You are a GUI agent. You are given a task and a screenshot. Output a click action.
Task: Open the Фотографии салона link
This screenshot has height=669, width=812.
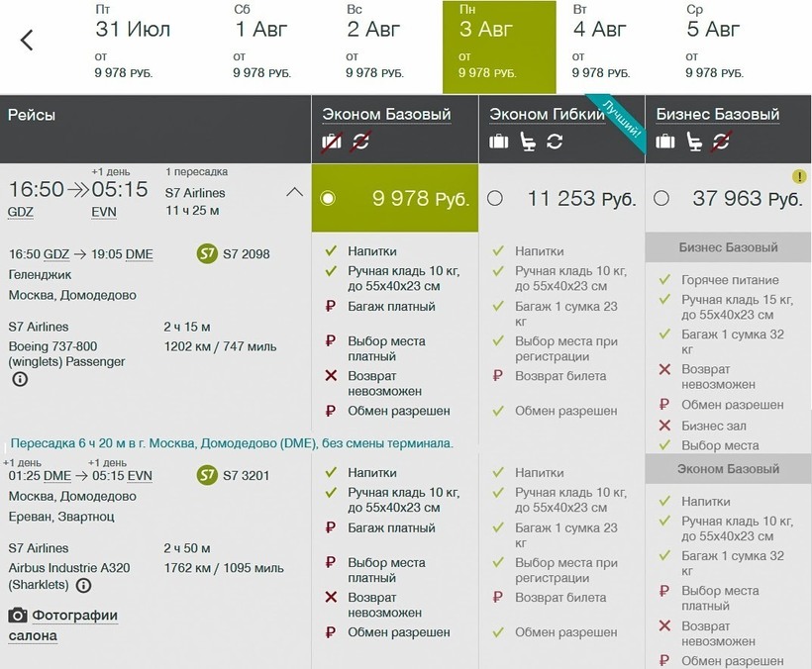63,625
